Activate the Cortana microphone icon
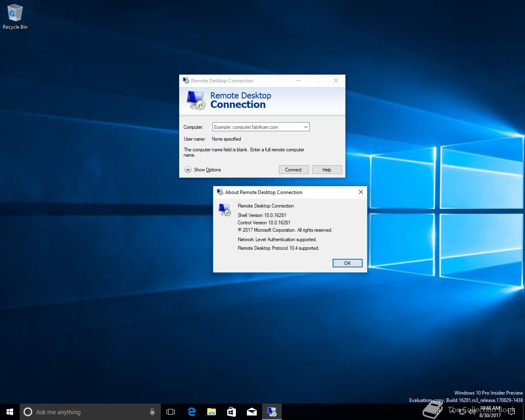The height and width of the screenshot is (420, 525). pos(152,412)
